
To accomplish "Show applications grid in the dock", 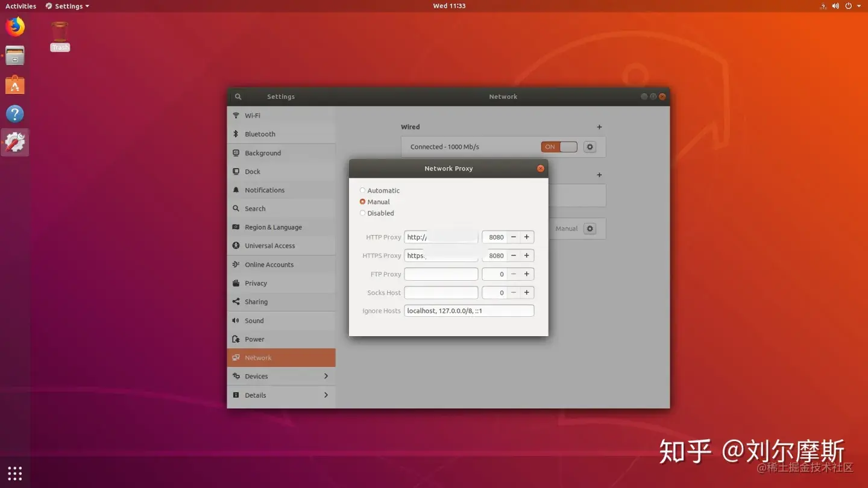I will [x=15, y=473].
